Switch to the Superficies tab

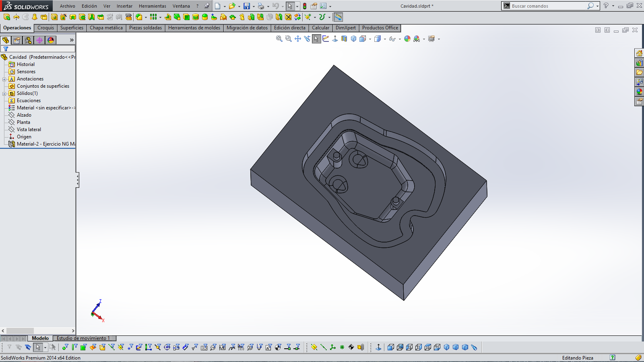(x=72, y=28)
